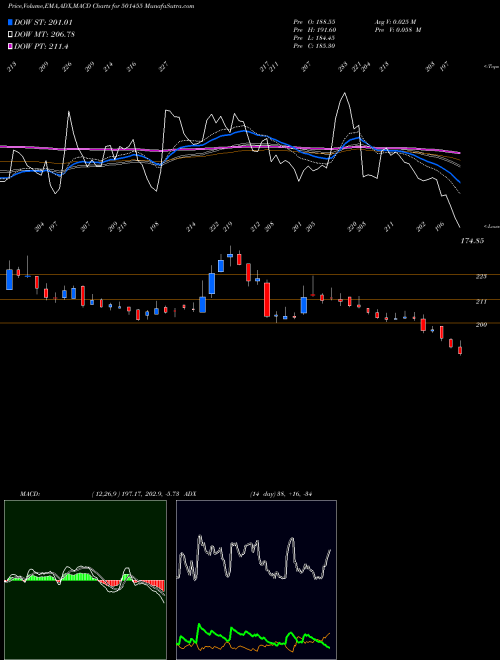Click the white DOW MT legend swatch

pos(10,34)
